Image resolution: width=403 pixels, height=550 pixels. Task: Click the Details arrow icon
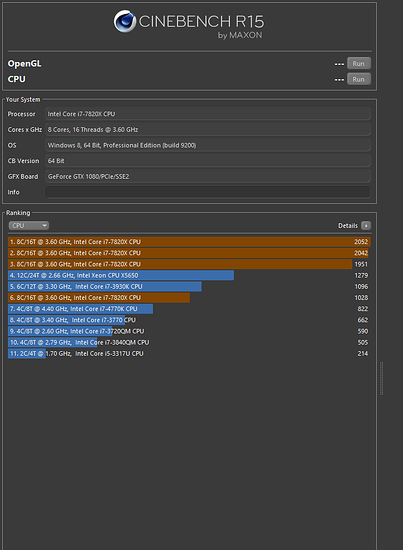[366, 226]
